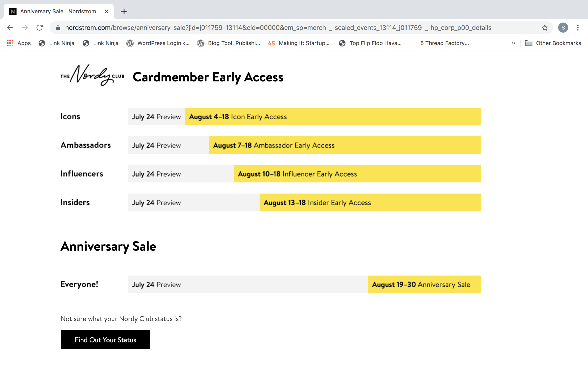Click the address bar URL

278,28
